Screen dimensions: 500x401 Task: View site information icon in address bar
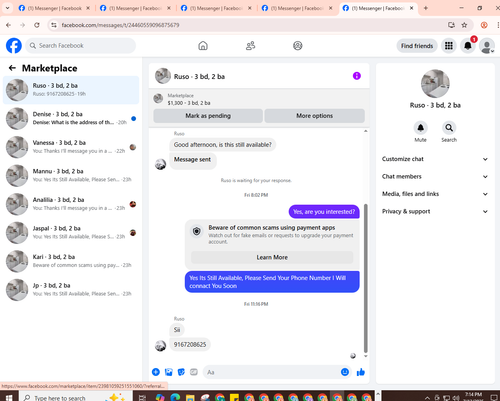(54, 25)
